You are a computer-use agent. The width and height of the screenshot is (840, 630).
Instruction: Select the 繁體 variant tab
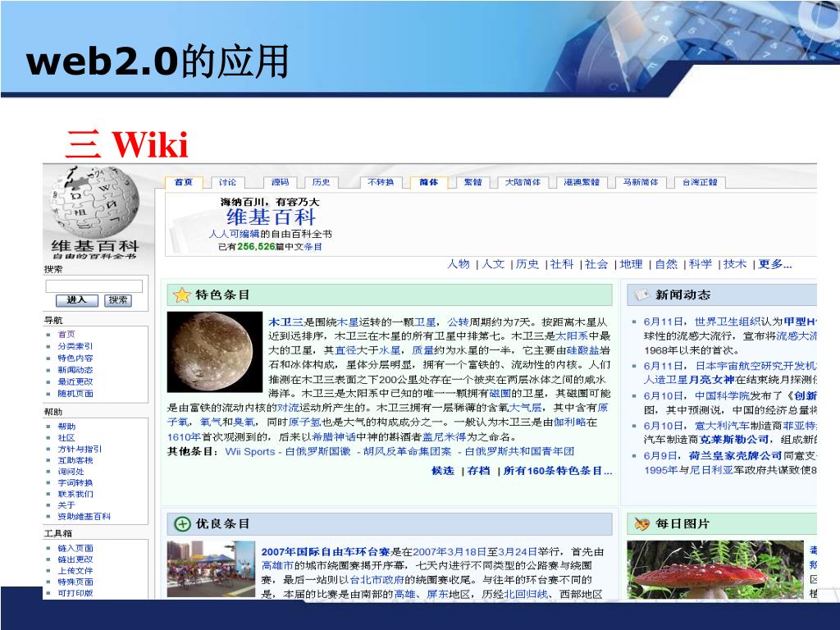tap(472, 182)
